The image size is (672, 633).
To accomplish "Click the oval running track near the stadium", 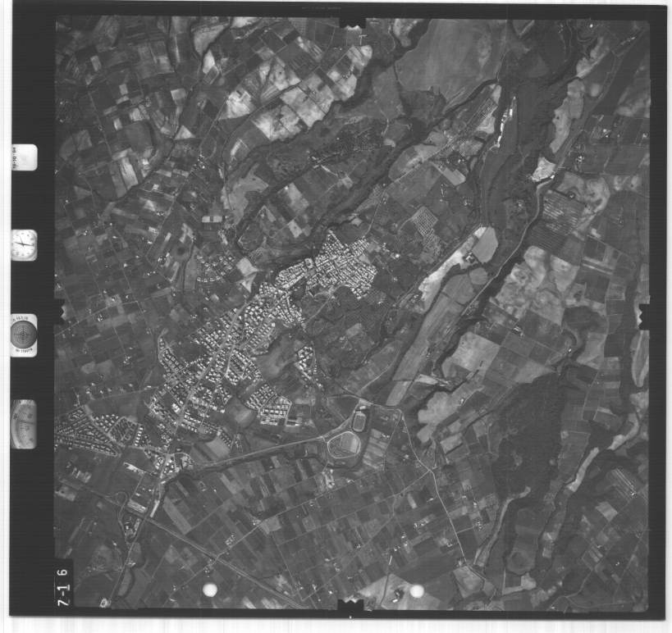I will pos(359,421).
